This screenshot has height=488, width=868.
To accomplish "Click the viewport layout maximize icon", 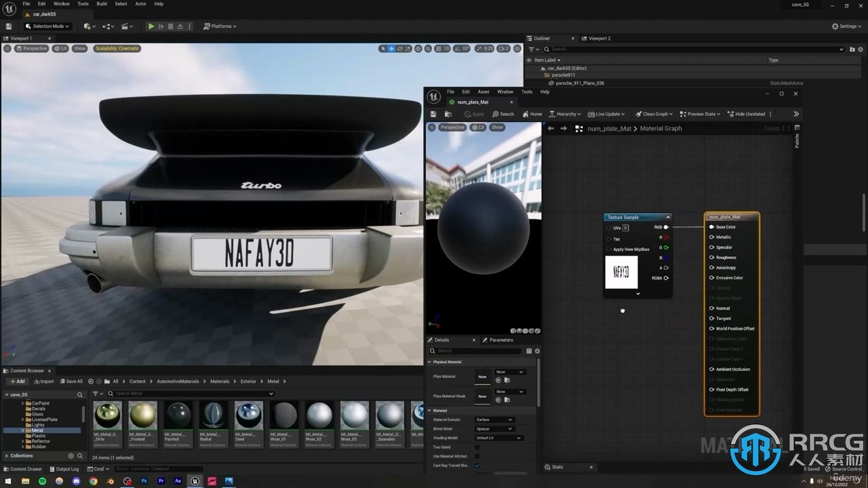I will coord(517,48).
